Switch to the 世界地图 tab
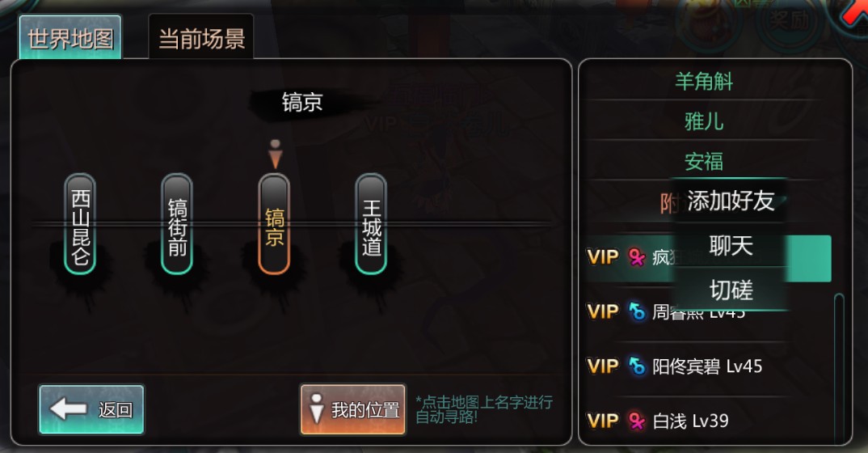 coord(70,38)
